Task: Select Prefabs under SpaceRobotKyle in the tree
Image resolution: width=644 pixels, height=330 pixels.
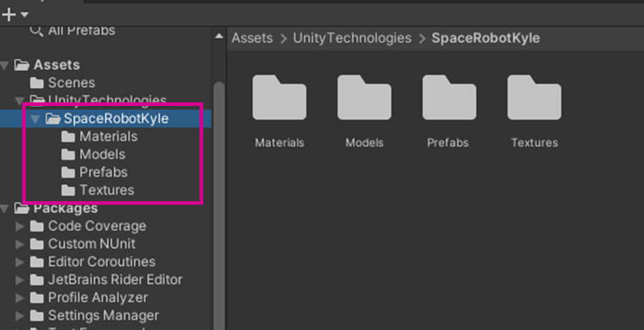Action: click(103, 172)
